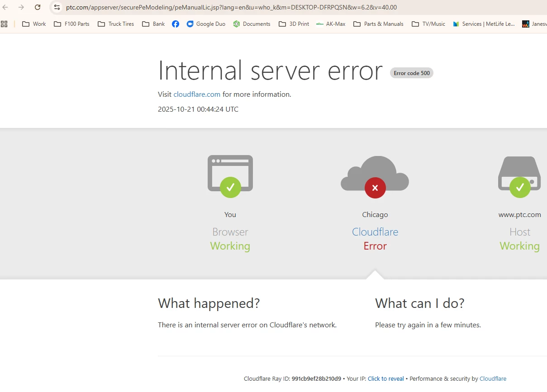Open the Janesv bookmark at bar end

point(534,24)
